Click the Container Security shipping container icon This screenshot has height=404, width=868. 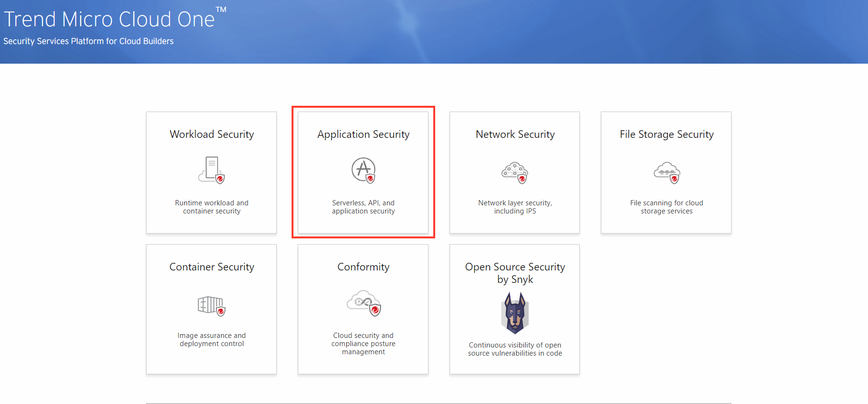212,306
